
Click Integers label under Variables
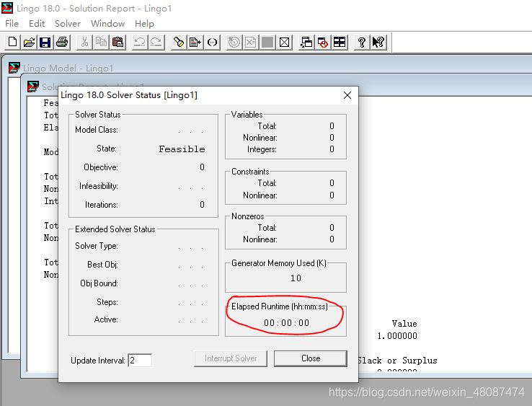point(262,149)
